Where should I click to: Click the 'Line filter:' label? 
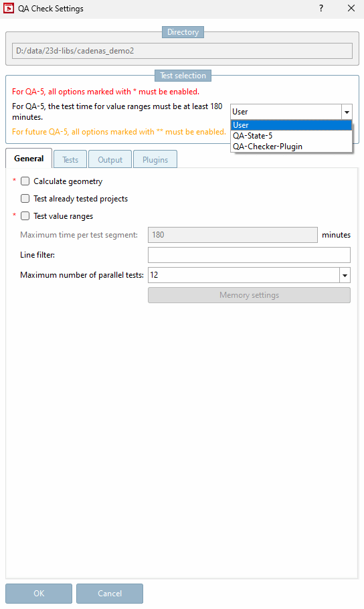pyautogui.click(x=37, y=255)
